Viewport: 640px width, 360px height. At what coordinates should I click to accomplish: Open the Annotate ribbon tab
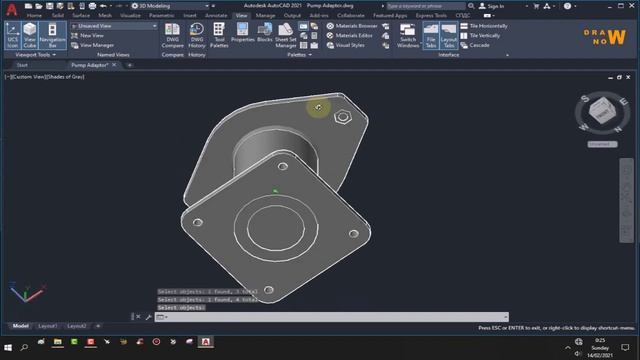216,16
